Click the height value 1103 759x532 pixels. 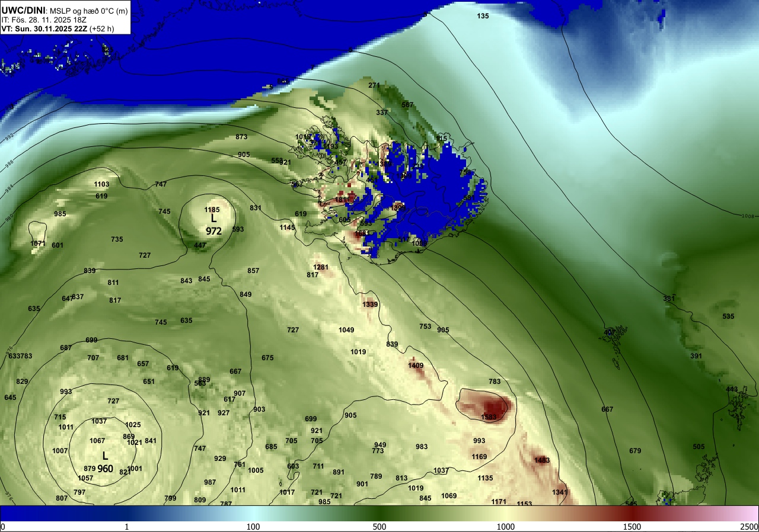point(101,184)
